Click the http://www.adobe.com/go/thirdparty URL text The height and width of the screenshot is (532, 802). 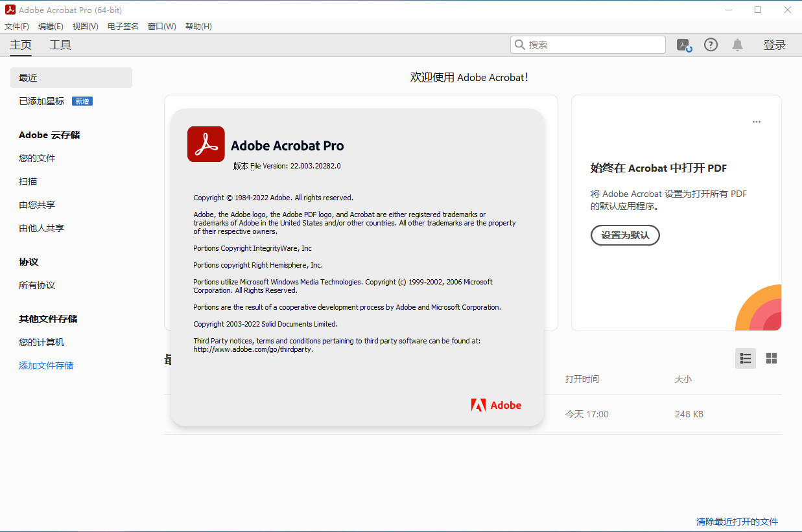253,349
